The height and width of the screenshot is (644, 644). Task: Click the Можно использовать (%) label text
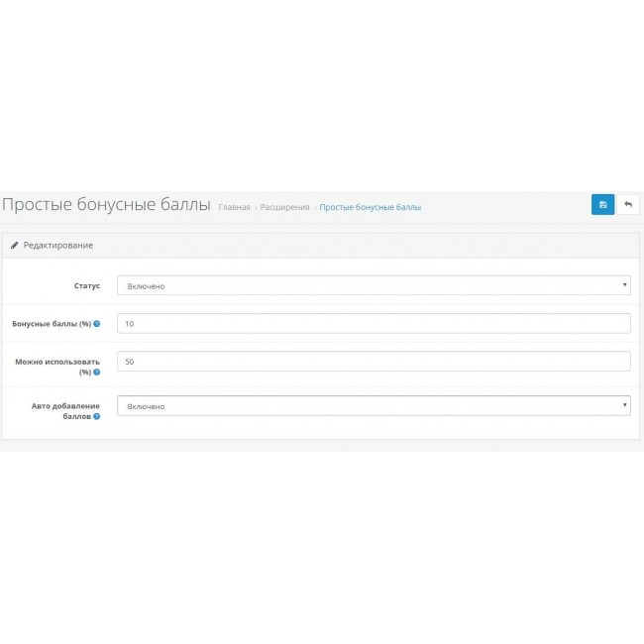click(x=57, y=362)
